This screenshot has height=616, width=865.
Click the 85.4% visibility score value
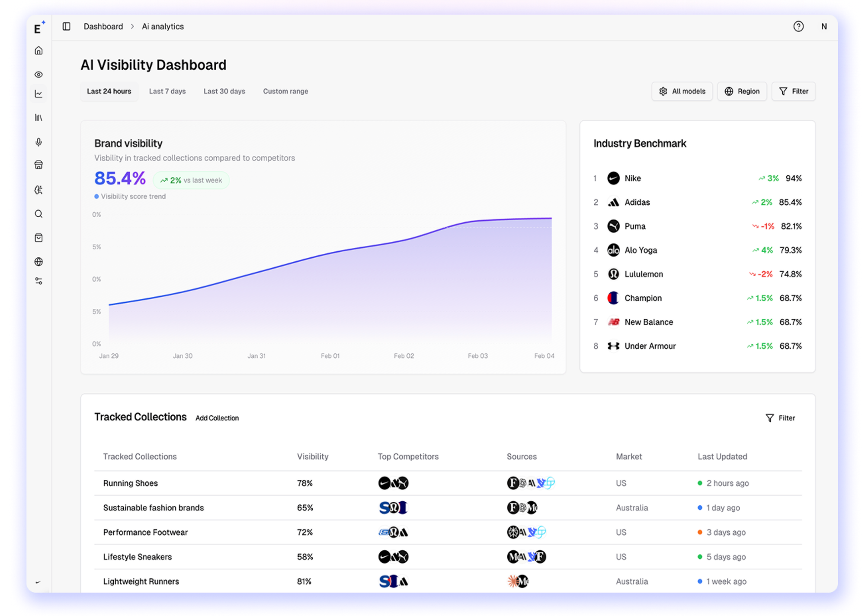pyautogui.click(x=120, y=178)
